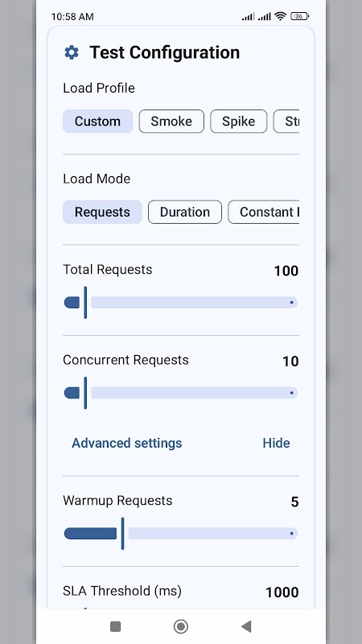This screenshot has width=362, height=644.
Task: Select the Smoke load profile chip
Action: point(171,122)
